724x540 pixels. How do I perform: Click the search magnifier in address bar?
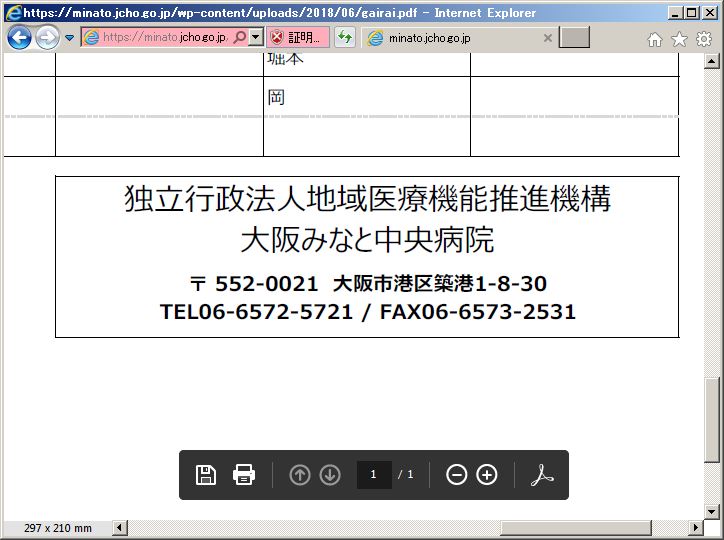(240, 37)
